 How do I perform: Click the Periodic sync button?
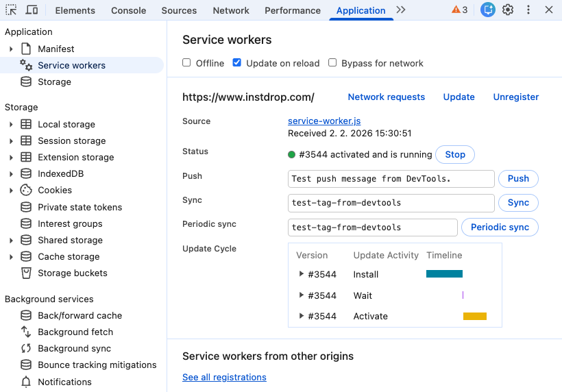[500, 227]
